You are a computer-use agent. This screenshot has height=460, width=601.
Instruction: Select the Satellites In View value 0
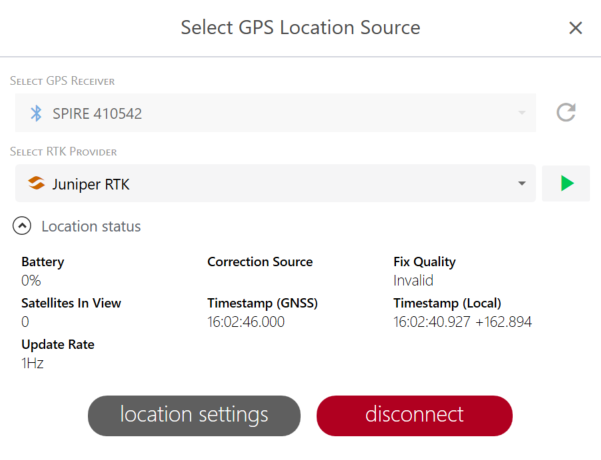[25, 322]
